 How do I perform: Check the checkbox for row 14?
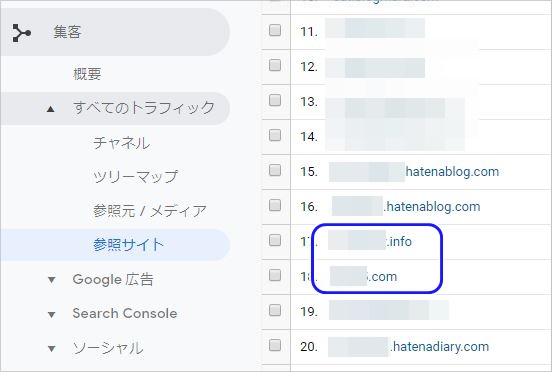pyautogui.click(x=275, y=135)
